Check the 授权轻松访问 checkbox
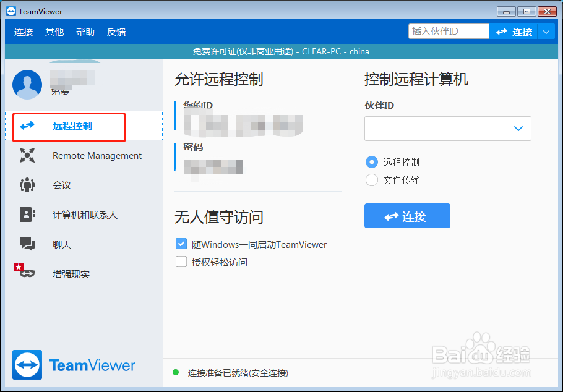The height and width of the screenshot is (392, 563). [x=181, y=262]
